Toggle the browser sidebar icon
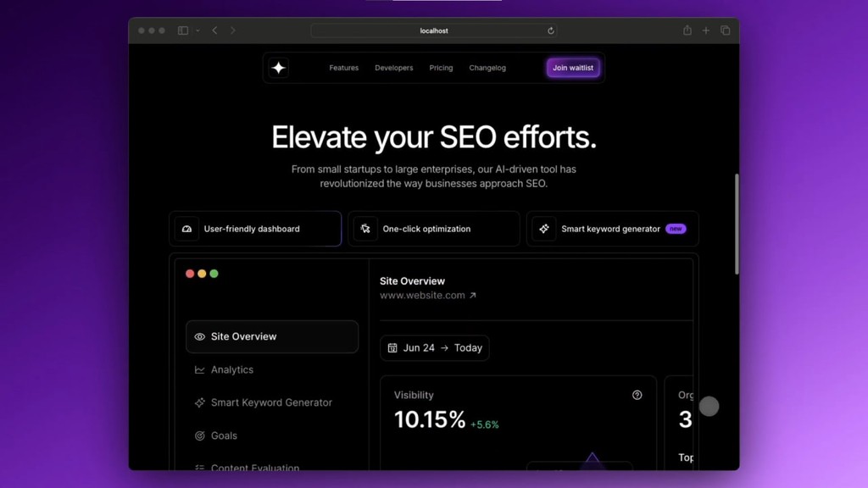Image resolution: width=868 pixels, height=488 pixels. coord(183,30)
